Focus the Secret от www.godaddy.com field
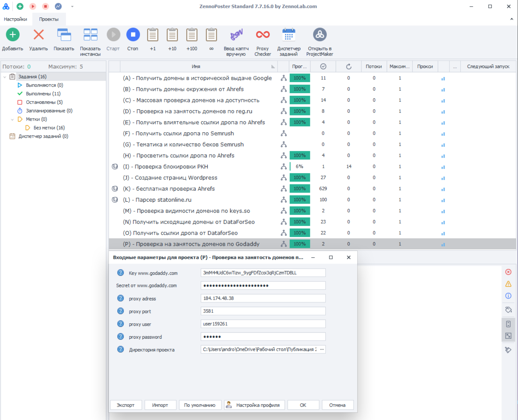This screenshot has height=420, width=518. coord(263,286)
